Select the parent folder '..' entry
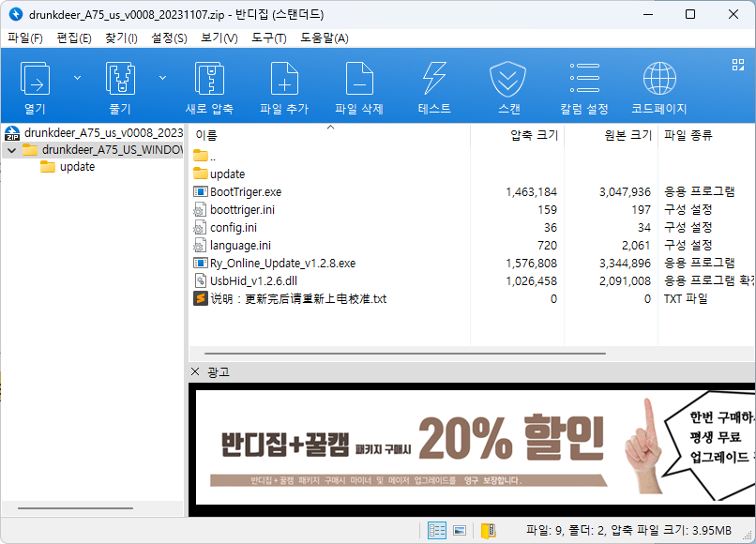The width and height of the screenshot is (756, 544). click(x=204, y=157)
